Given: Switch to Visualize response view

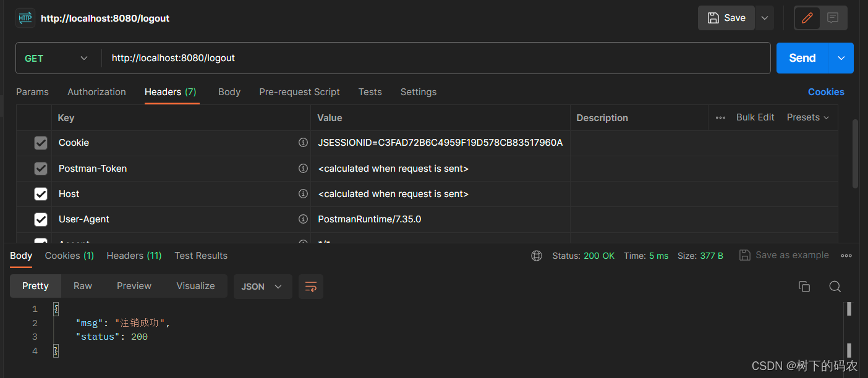Looking at the screenshot, I should (x=195, y=286).
